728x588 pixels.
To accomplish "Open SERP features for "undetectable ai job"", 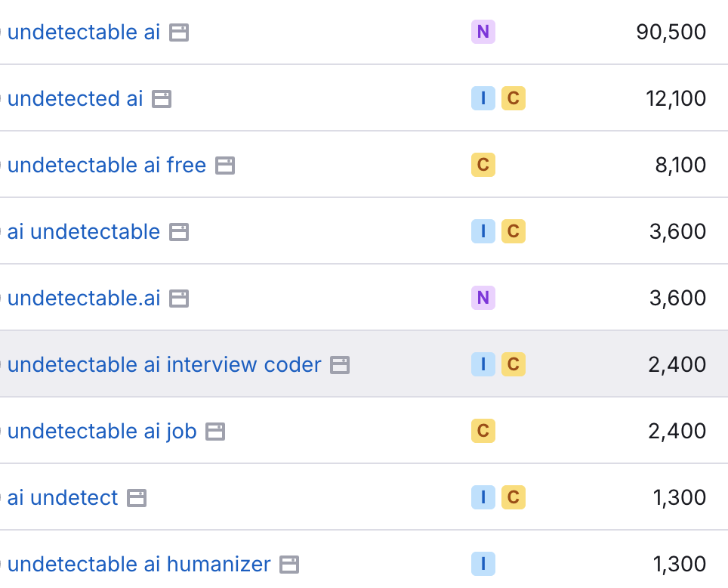I will point(215,431).
